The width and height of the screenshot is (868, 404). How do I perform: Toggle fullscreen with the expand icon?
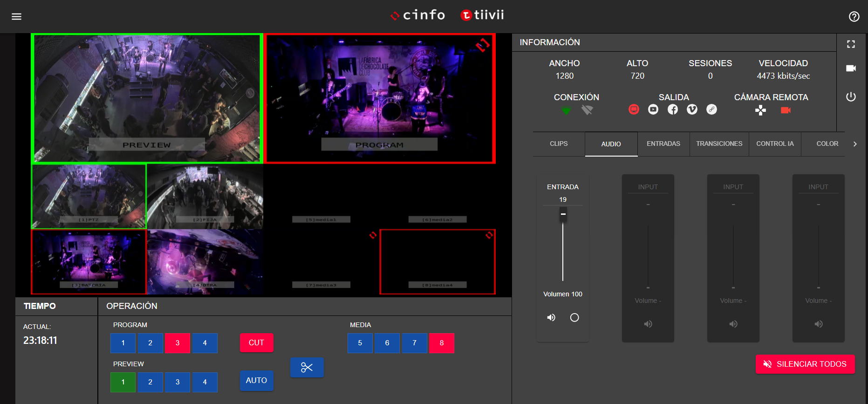coord(851,44)
